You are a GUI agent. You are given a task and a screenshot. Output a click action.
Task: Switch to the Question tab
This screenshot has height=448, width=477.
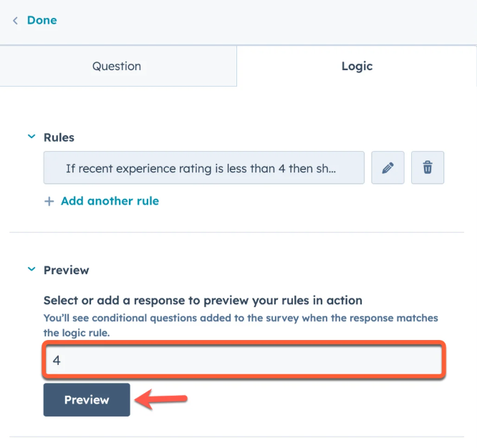click(117, 67)
